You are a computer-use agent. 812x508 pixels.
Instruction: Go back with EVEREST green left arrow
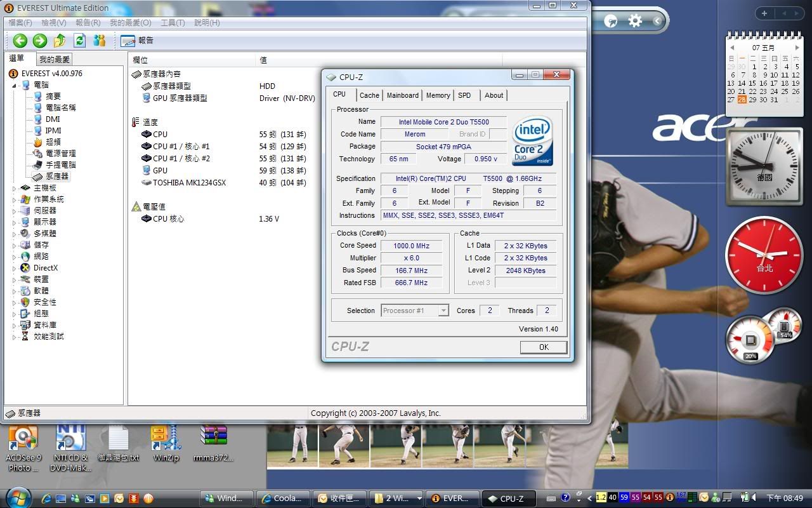click(20, 41)
